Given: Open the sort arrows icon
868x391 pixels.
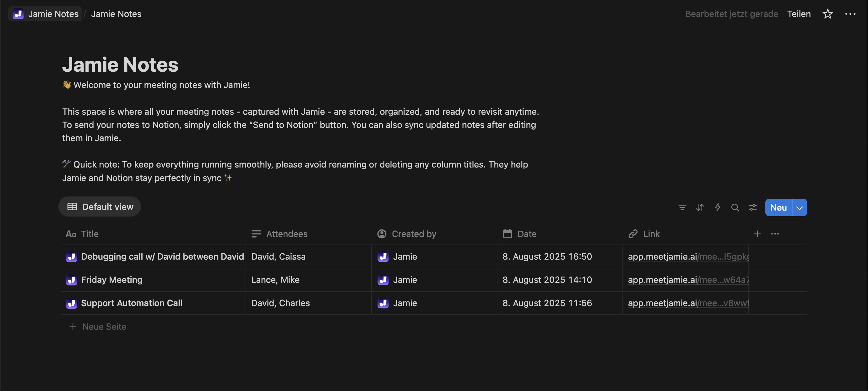Looking at the screenshot, I should point(700,207).
